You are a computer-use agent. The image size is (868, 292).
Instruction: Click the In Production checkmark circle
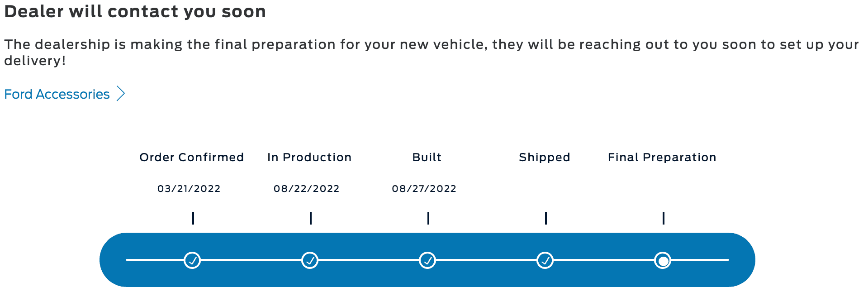coord(310,260)
